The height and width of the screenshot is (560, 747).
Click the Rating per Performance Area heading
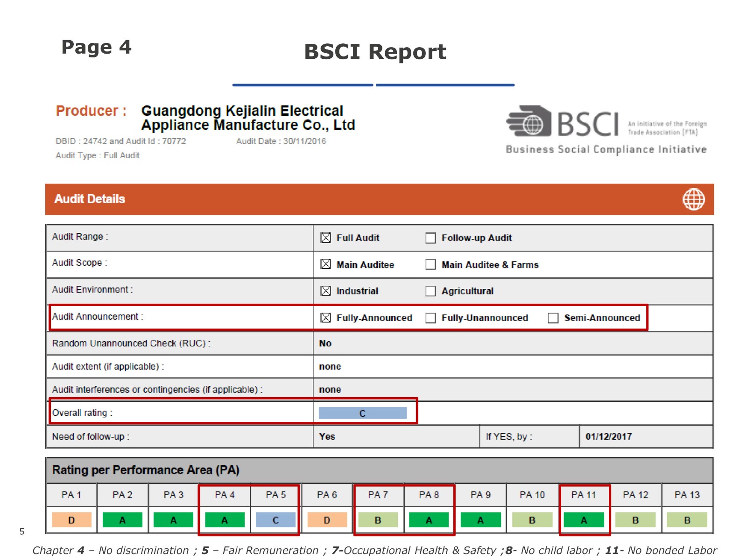click(146, 470)
